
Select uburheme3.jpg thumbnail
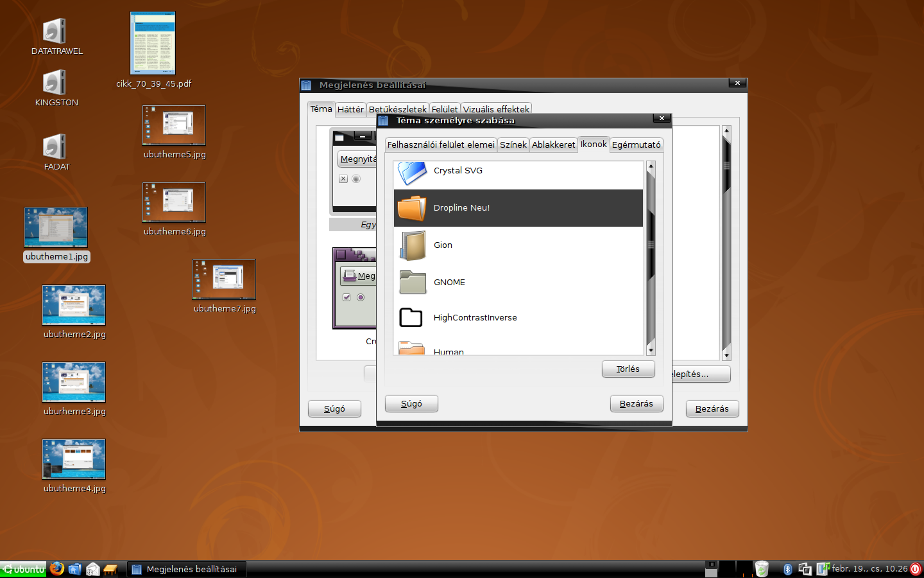click(x=74, y=382)
